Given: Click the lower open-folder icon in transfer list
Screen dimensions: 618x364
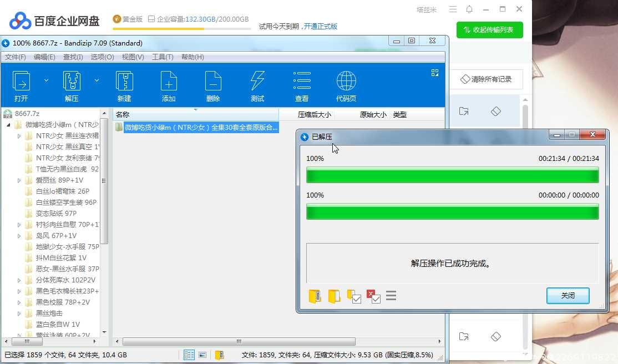Looking at the screenshot, I should pyautogui.click(x=464, y=336).
